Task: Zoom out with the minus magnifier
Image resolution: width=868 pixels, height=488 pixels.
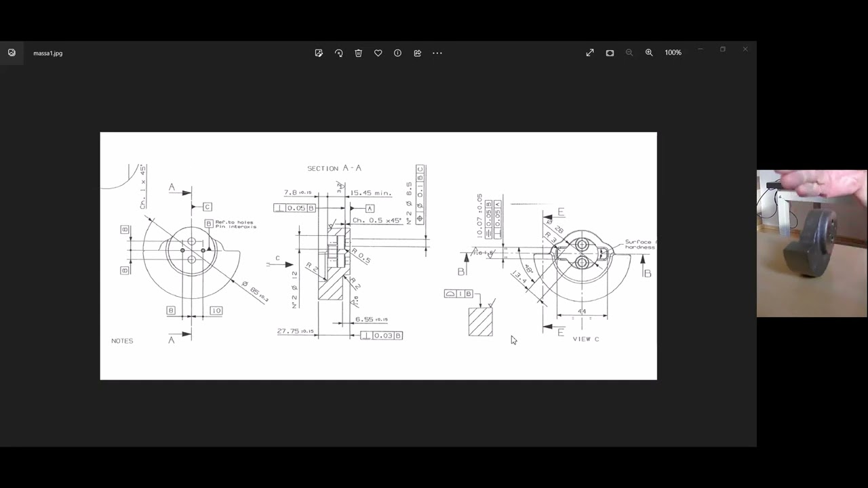Action: click(629, 53)
